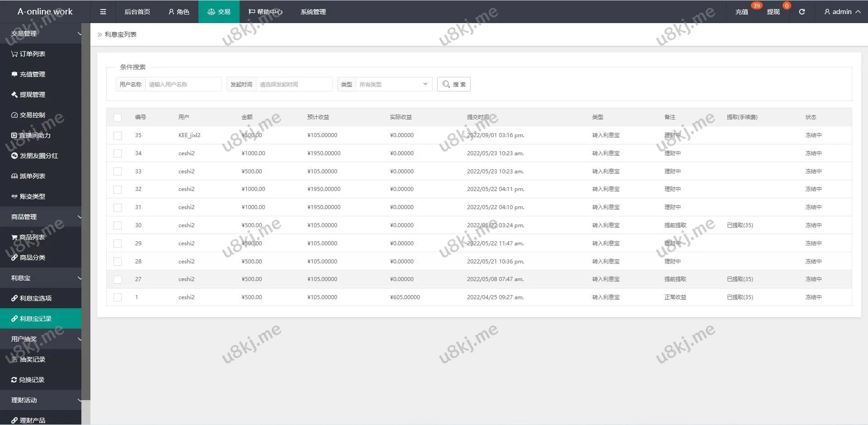Toggle the select-all checkbox in table header
The height and width of the screenshot is (425, 868).
click(118, 118)
